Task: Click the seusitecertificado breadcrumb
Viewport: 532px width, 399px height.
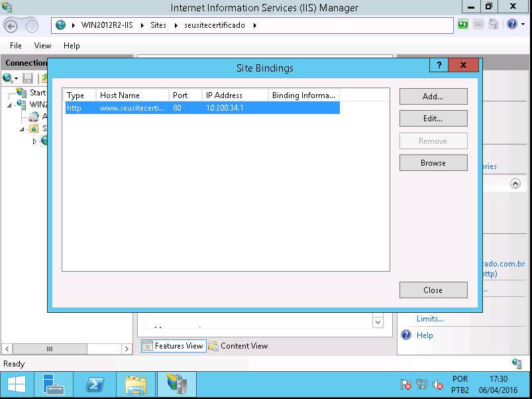Action: pos(215,25)
